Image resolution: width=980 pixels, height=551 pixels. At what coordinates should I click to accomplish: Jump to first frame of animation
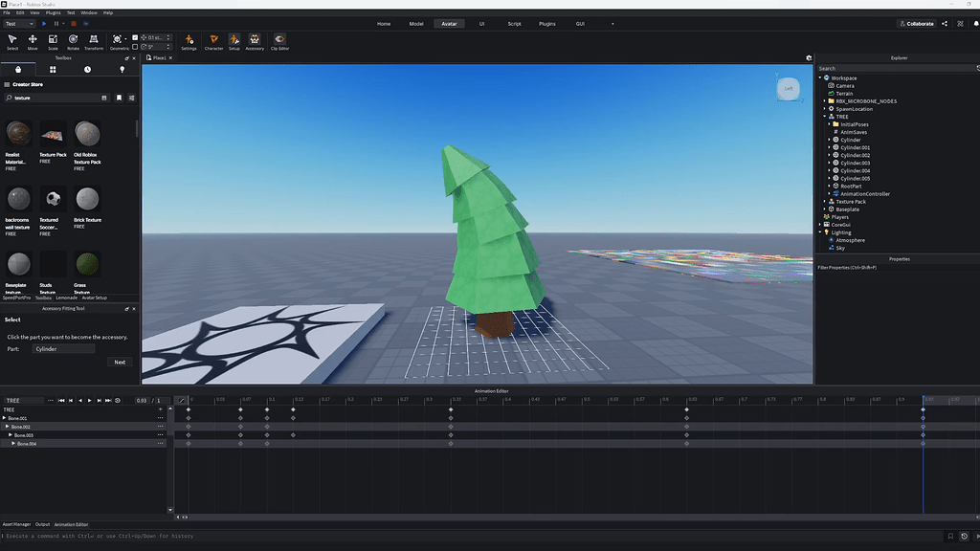[x=61, y=401]
